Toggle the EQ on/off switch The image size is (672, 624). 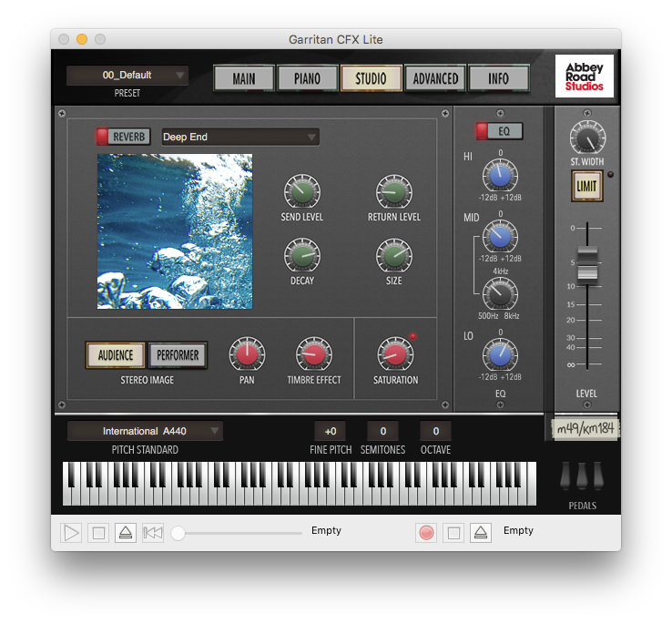[x=499, y=131]
